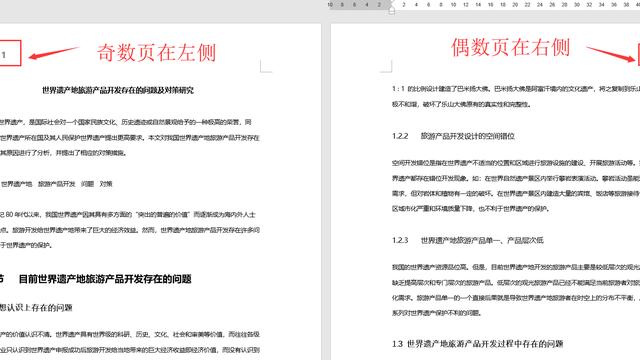Click the page number 1 in the header

point(4,55)
